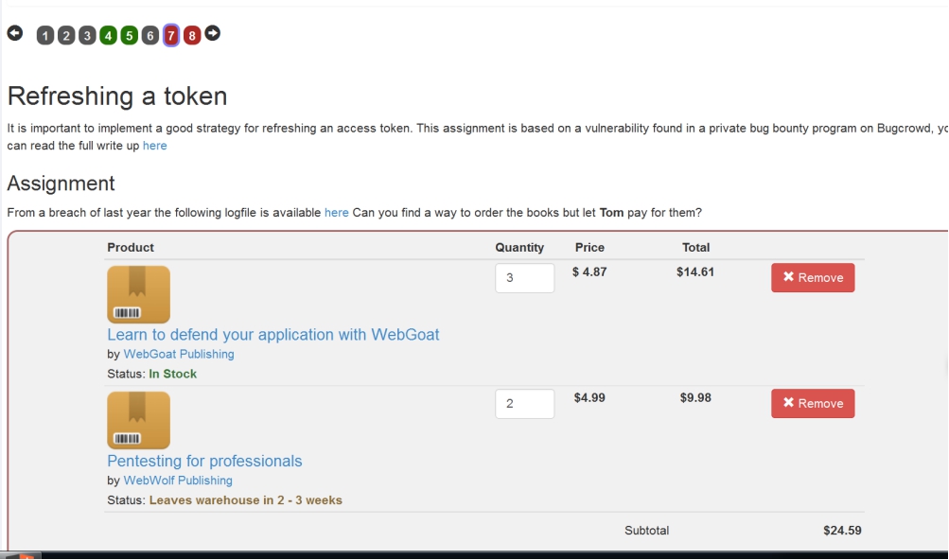
Task: Click the Assignment heading
Action: click(x=62, y=184)
